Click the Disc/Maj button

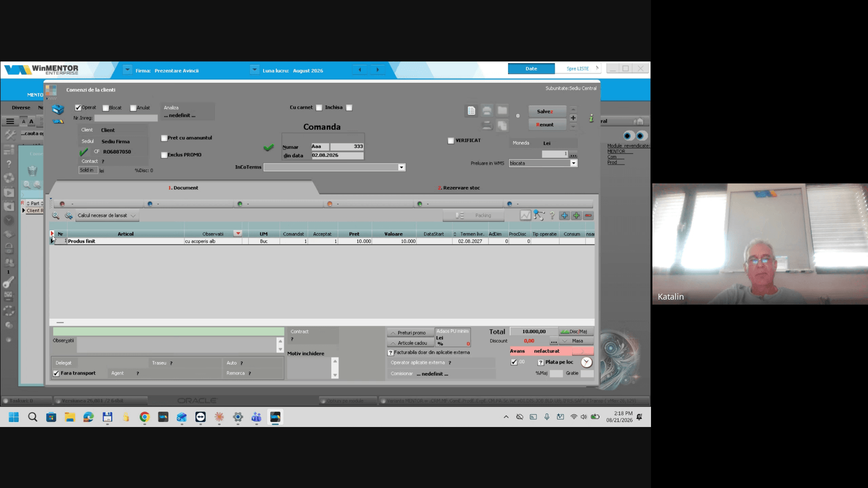click(576, 332)
